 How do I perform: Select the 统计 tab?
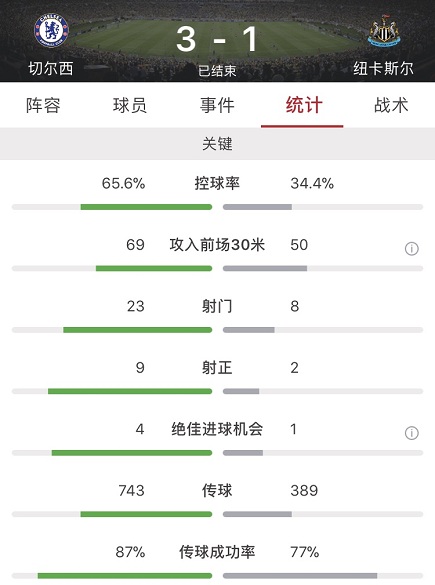click(304, 105)
